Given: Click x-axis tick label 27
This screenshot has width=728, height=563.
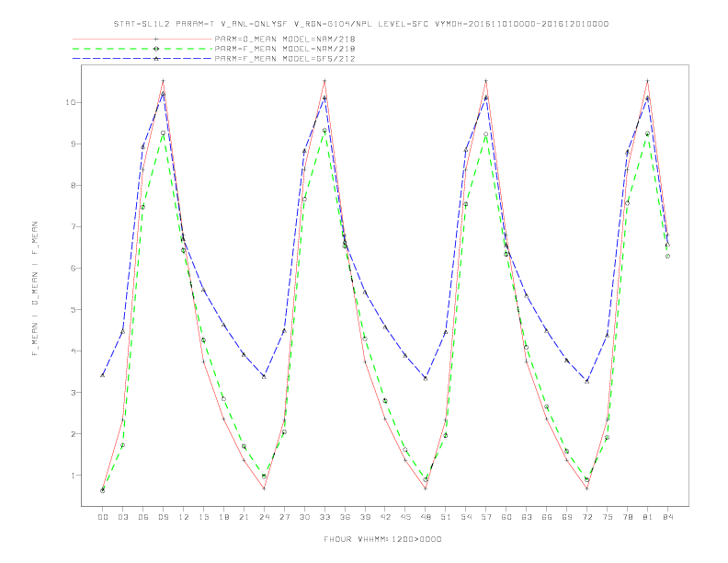Looking at the screenshot, I should tap(284, 517).
